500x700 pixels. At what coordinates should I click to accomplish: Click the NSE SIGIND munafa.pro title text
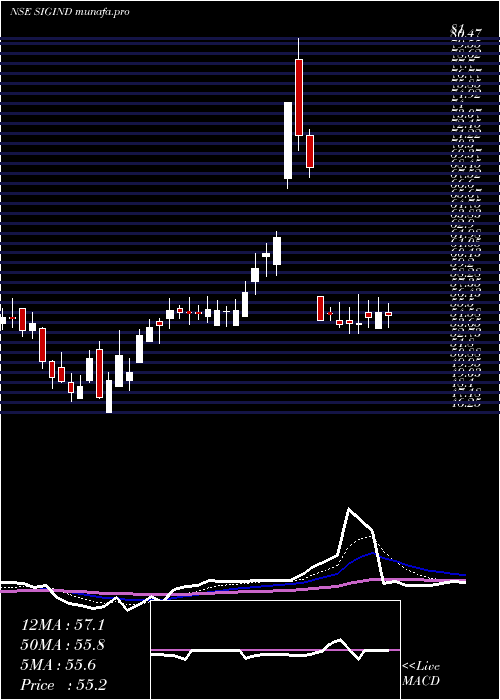click(x=69, y=12)
